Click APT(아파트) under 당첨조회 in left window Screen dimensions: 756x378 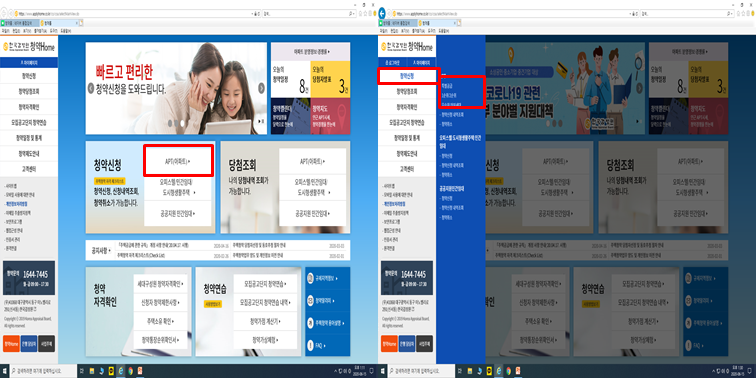tap(312, 161)
